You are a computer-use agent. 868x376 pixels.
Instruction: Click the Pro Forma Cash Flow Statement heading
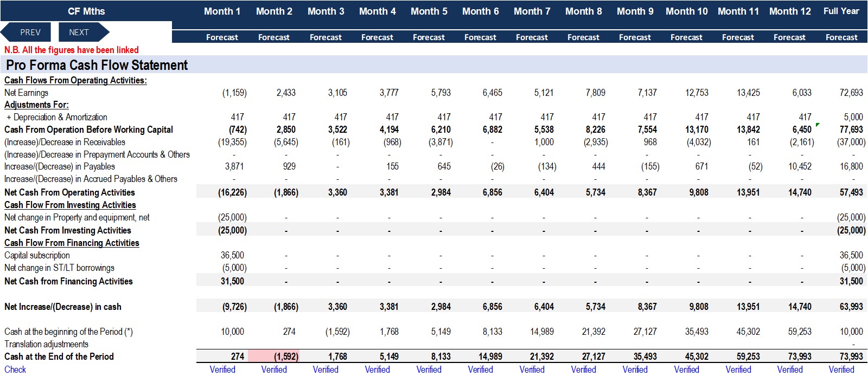pyautogui.click(x=97, y=65)
